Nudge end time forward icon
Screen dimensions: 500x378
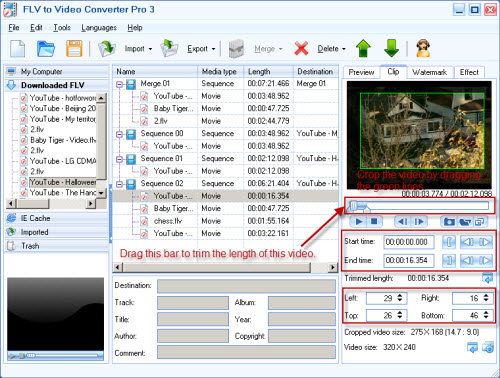[484, 260]
